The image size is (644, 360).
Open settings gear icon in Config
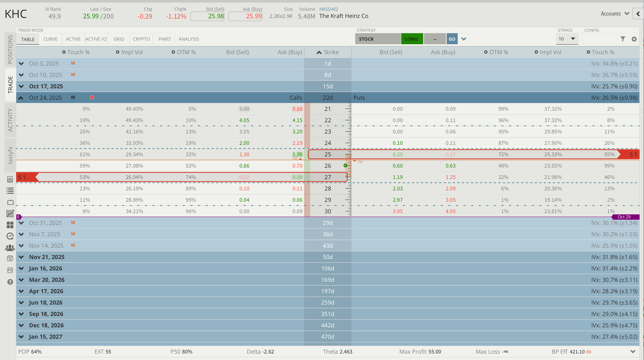(x=634, y=39)
